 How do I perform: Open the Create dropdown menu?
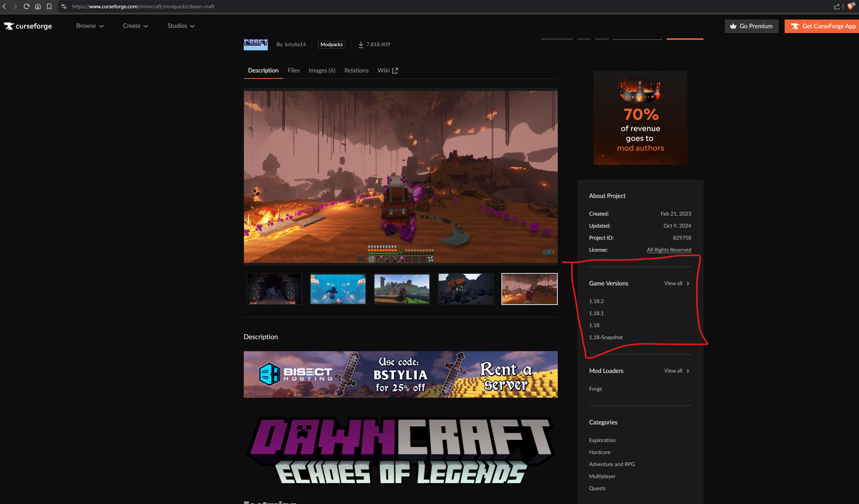click(135, 26)
